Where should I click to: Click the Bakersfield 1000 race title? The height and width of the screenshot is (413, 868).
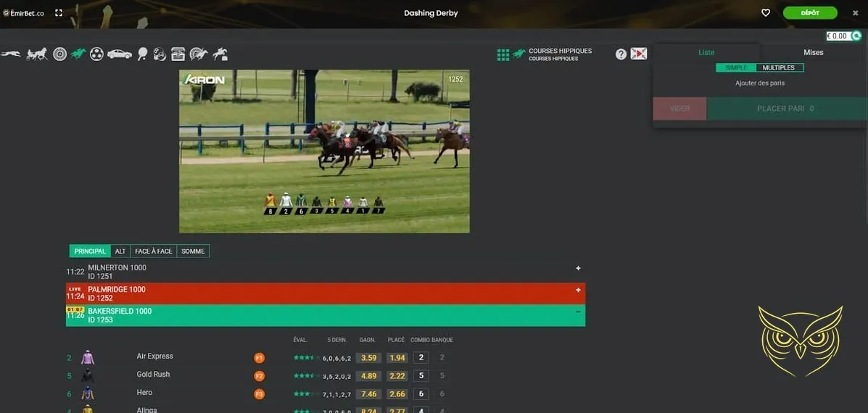coord(120,312)
